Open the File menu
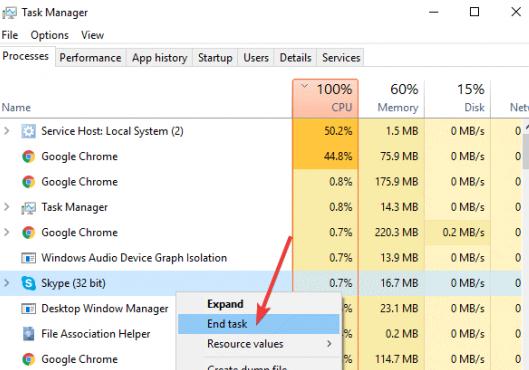 [10, 35]
